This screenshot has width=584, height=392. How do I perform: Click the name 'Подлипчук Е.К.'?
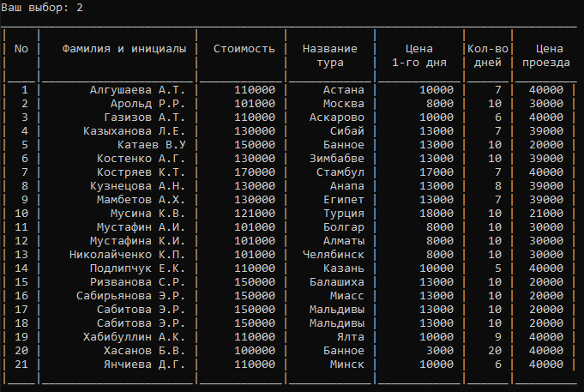pyautogui.click(x=137, y=268)
